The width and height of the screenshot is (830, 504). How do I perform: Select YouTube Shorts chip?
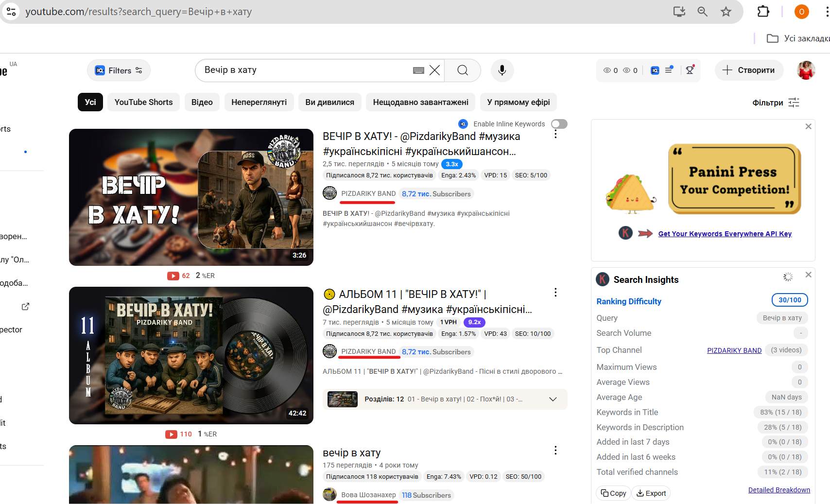click(144, 102)
